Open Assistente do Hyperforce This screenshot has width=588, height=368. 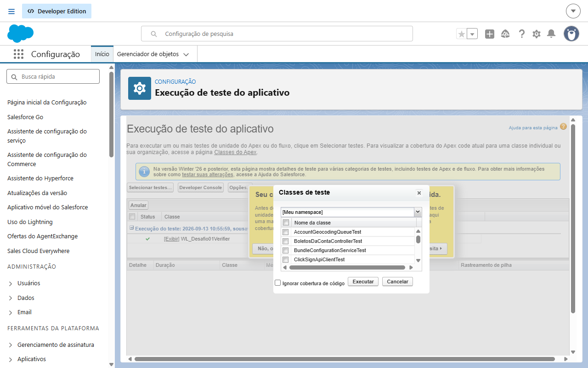pyautogui.click(x=40, y=178)
